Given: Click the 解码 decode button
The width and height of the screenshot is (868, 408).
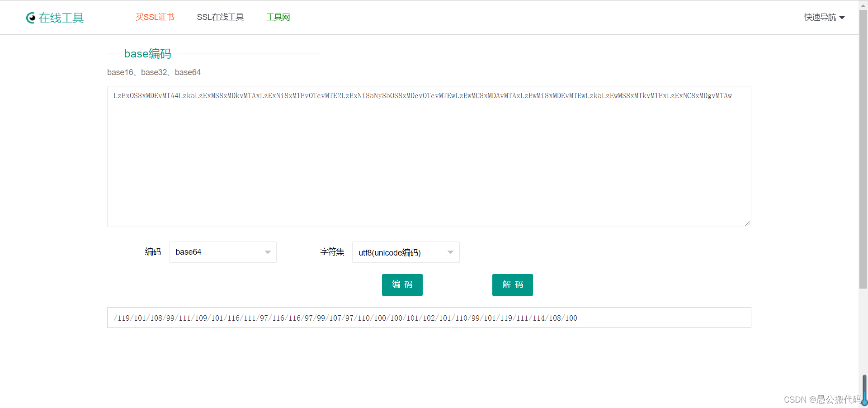Looking at the screenshot, I should click(513, 285).
